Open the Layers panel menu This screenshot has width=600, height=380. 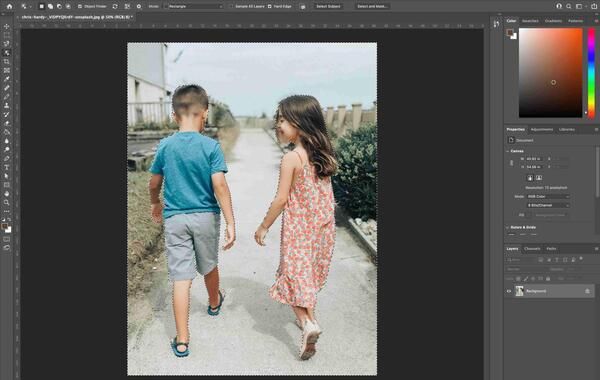click(x=596, y=249)
